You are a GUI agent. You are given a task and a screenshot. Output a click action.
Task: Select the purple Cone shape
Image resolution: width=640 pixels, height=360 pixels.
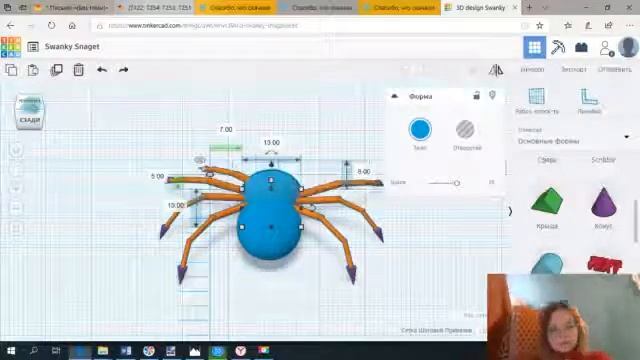coord(604,202)
